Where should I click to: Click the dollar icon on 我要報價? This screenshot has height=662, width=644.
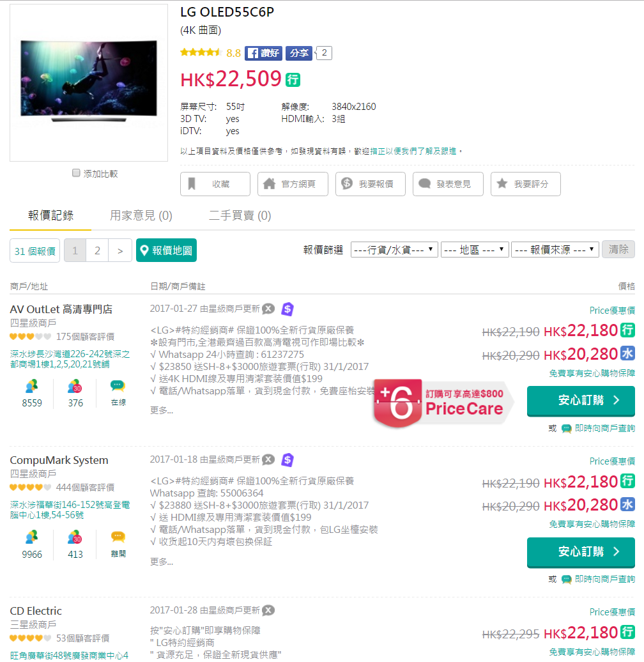point(347,184)
